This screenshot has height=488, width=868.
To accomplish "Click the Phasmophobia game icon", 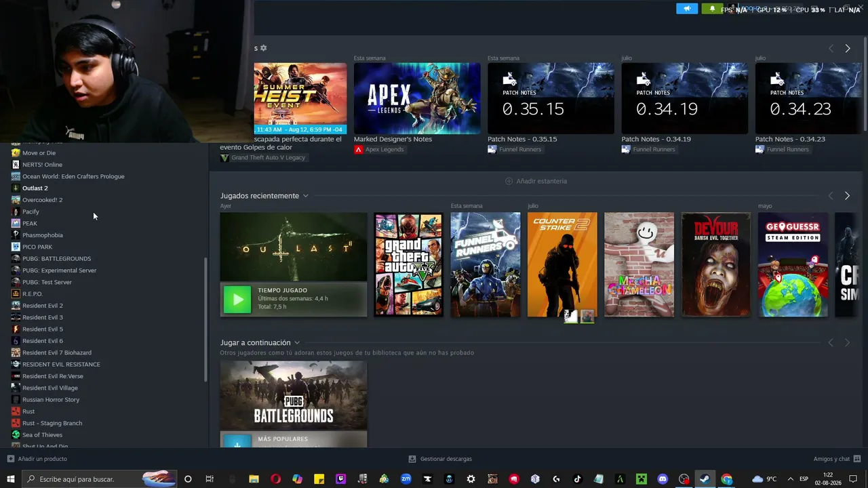I will (x=16, y=235).
